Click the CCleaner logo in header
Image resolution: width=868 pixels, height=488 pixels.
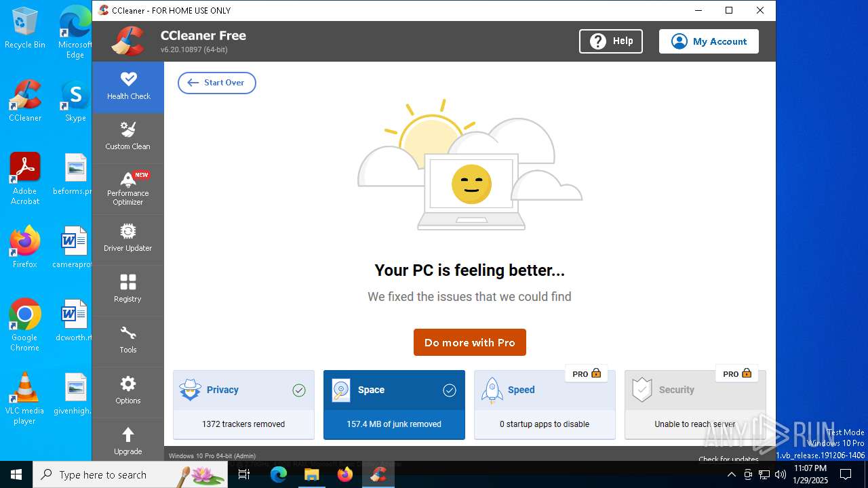pyautogui.click(x=128, y=41)
